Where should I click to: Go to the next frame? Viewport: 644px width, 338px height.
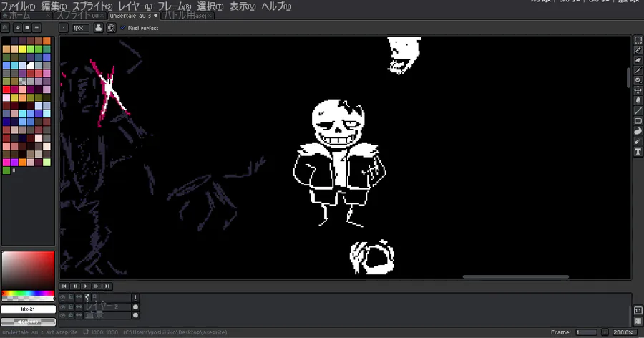pyautogui.click(x=96, y=286)
